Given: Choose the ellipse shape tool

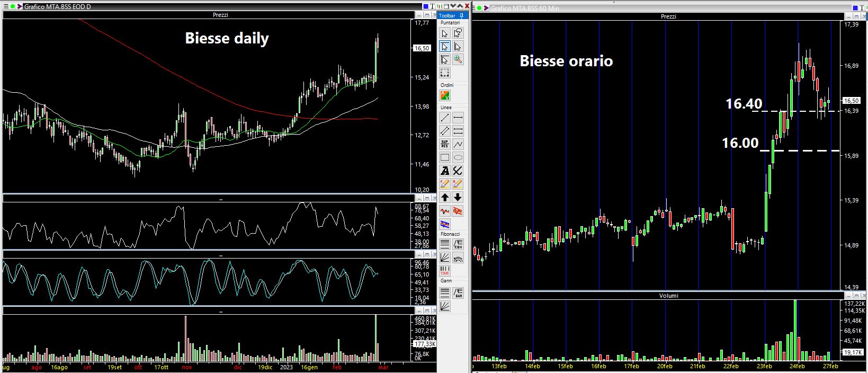Looking at the screenshot, I should click(x=458, y=157).
